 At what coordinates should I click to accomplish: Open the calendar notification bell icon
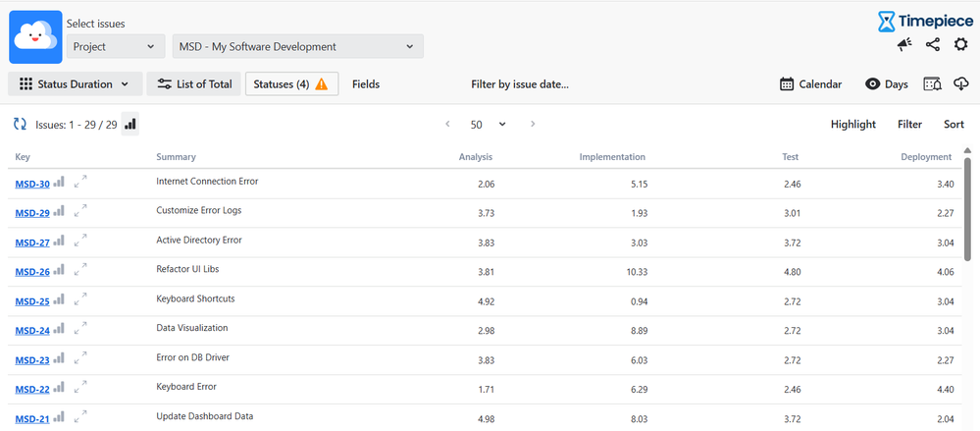tap(933, 83)
